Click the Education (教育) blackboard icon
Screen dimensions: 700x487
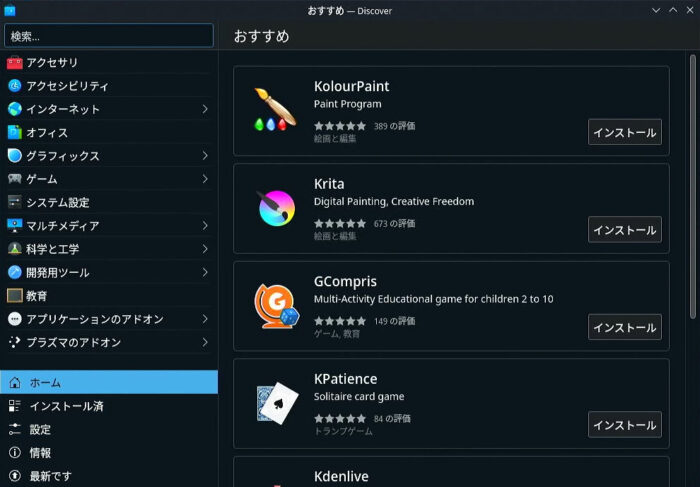(14, 296)
